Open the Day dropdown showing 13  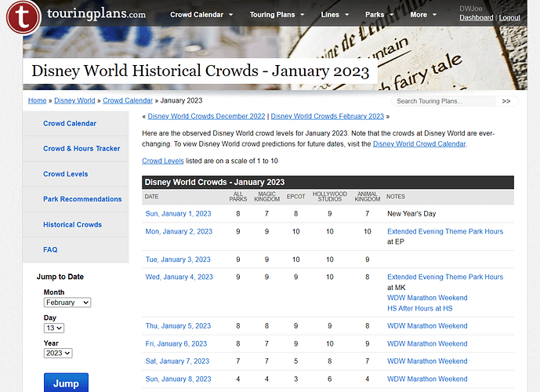pyautogui.click(x=54, y=328)
